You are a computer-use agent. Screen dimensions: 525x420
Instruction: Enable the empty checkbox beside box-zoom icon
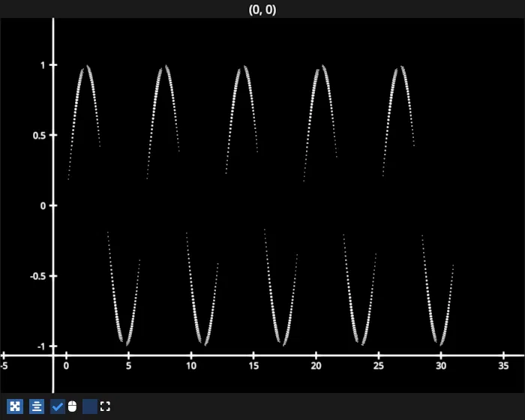(90, 406)
